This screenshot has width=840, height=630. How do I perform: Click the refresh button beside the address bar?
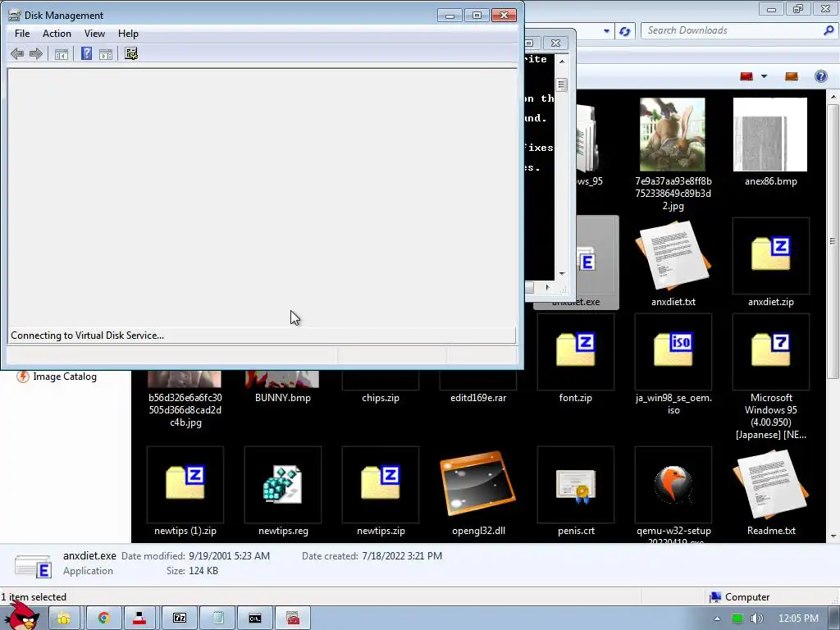[624, 31]
